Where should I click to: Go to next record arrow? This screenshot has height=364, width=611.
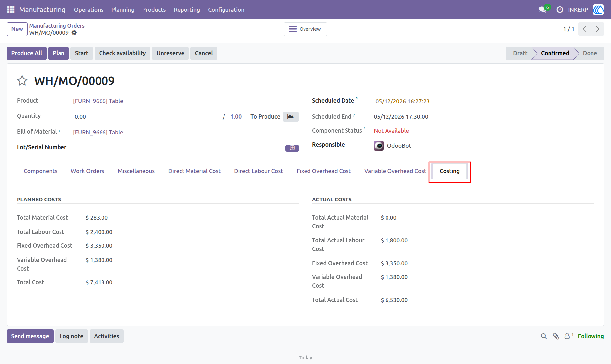click(x=598, y=29)
